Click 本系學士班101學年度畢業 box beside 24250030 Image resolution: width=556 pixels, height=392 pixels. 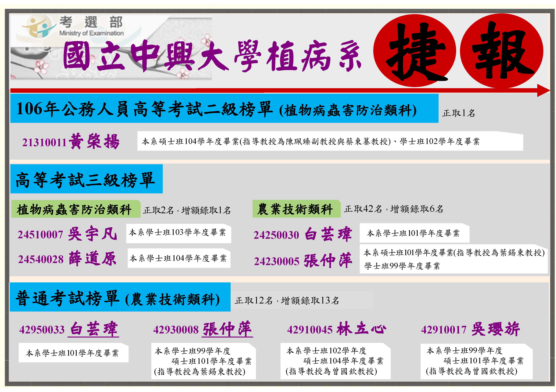[414, 233]
